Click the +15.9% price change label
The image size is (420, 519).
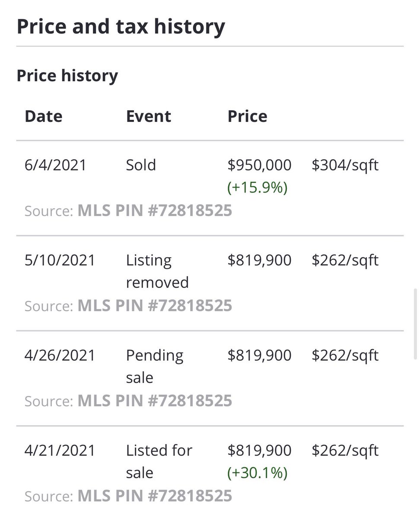258,188
